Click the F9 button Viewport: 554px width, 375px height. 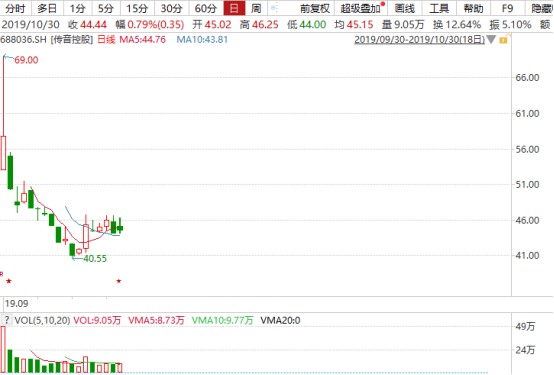pyautogui.click(x=507, y=8)
